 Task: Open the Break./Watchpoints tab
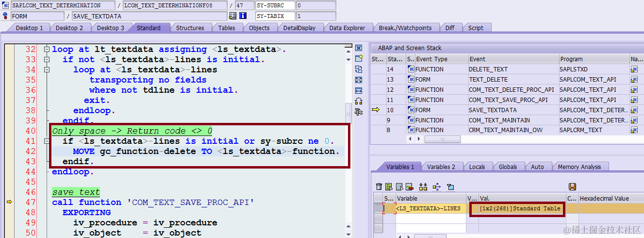[x=405, y=28]
